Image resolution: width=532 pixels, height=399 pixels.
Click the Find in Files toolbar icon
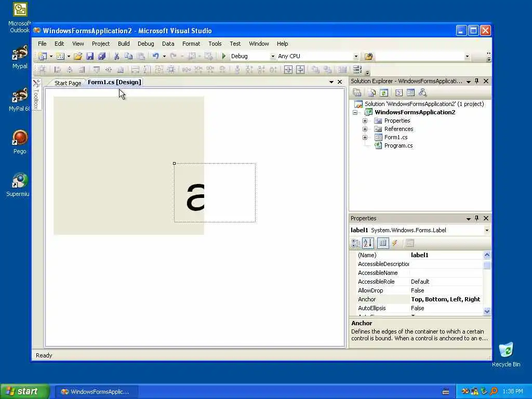[368, 56]
